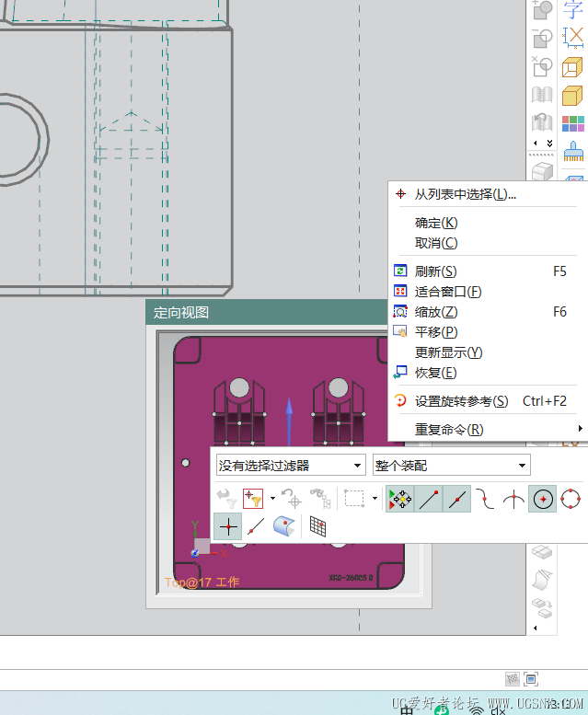Click left arrow beside toolbar overflow chevrons
Screen dimensions: 588x715
536,144
